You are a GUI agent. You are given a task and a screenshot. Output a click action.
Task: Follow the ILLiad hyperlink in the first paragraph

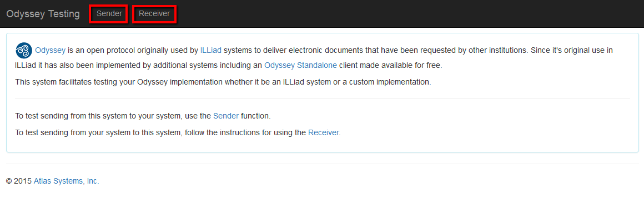[x=211, y=51]
